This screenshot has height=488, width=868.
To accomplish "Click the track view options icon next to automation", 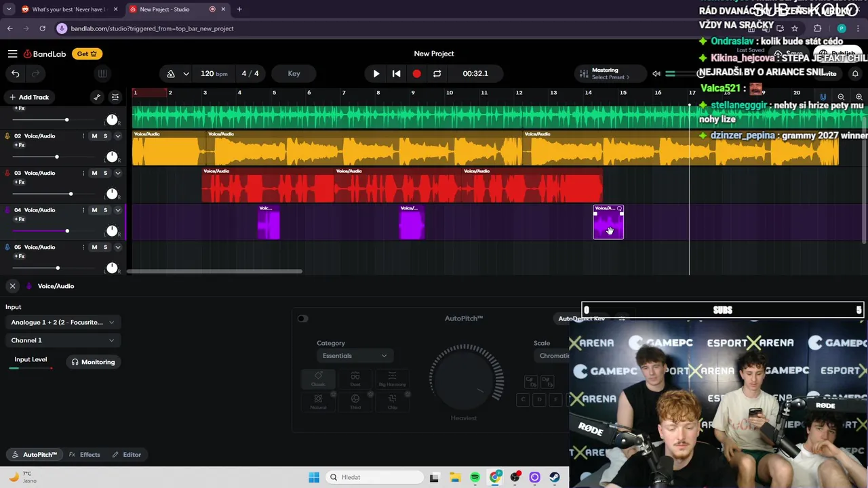I will 115,97.
